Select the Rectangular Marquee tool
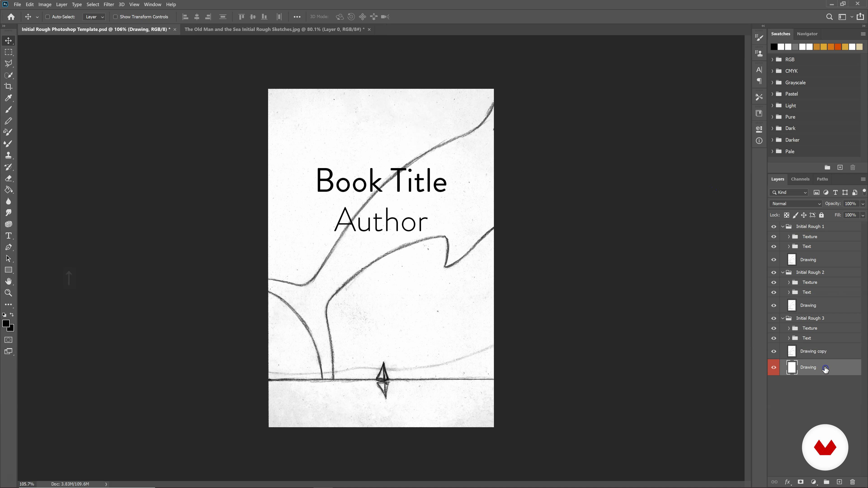This screenshot has width=868, height=488. (8, 52)
